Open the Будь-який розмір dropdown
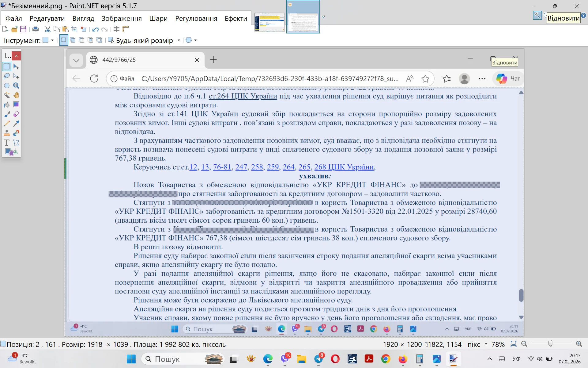The height and width of the screenshot is (368, 588). click(x=179, y=40)
